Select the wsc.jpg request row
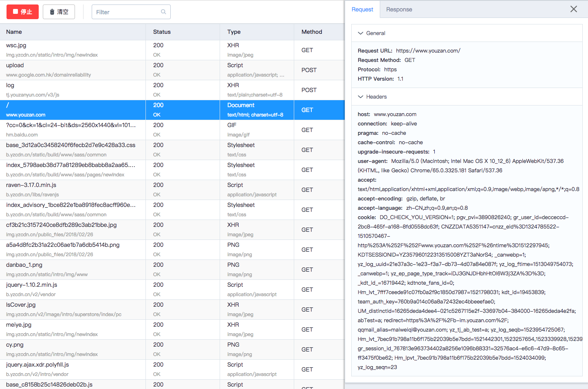 (172, 50)
